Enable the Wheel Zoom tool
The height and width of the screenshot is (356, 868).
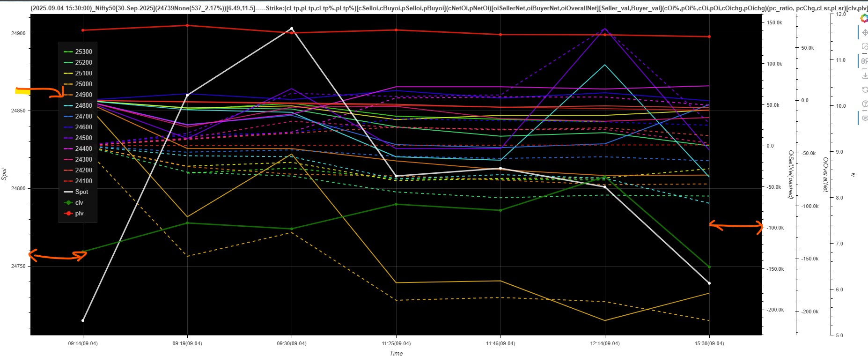pos(864,61)
